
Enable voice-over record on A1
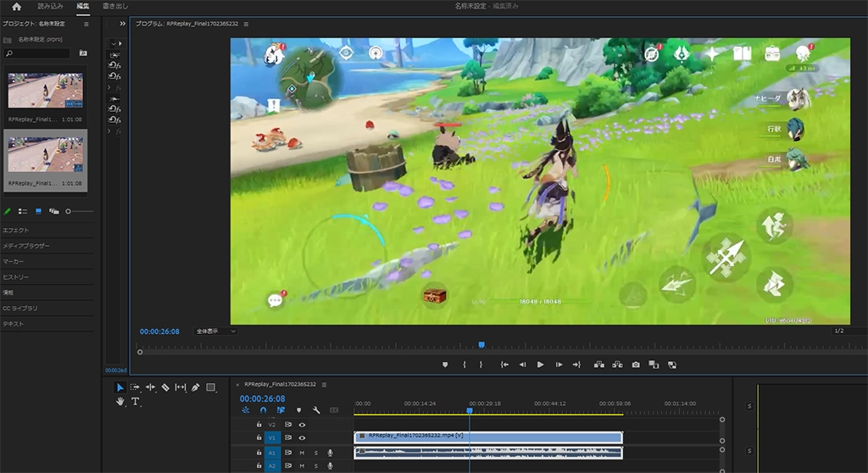[x=331, y=453]
